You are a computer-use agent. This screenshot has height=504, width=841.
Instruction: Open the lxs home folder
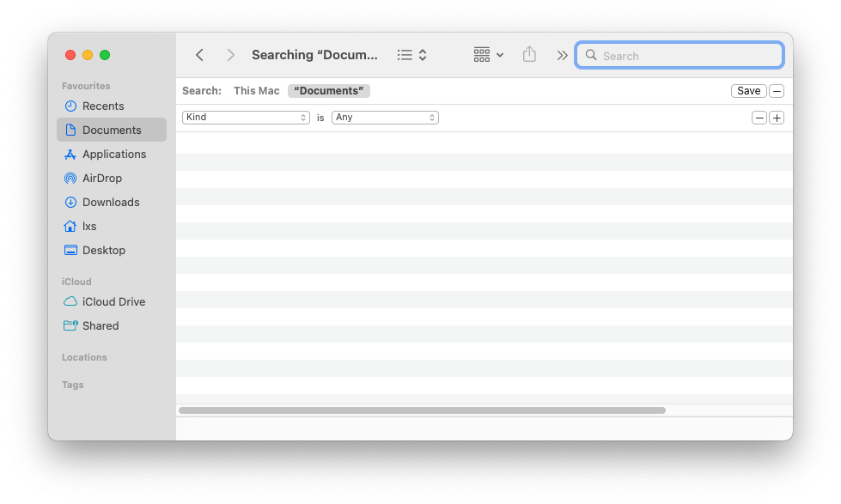89,226
